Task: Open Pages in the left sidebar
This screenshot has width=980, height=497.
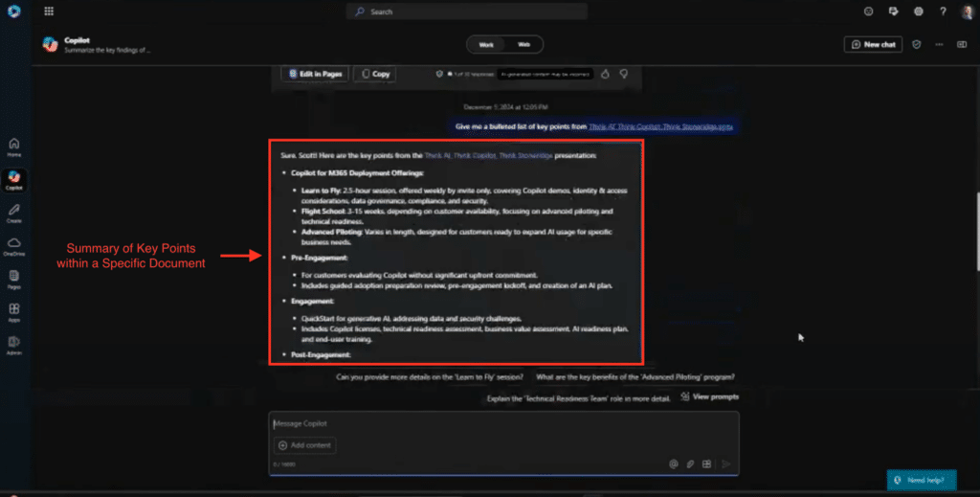Action: (x=14, y=279)
